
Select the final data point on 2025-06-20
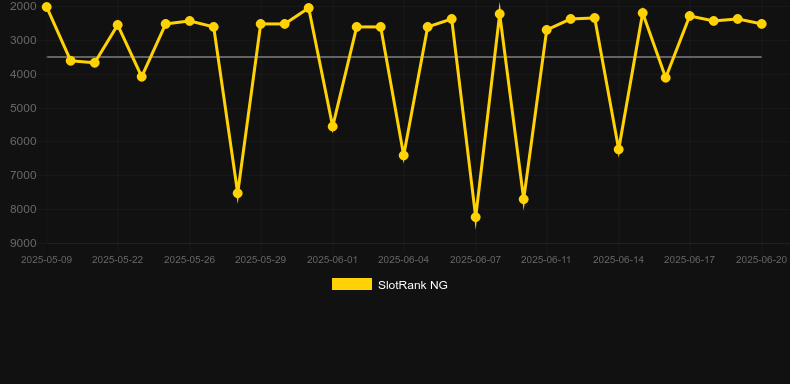tap(762, 24)
